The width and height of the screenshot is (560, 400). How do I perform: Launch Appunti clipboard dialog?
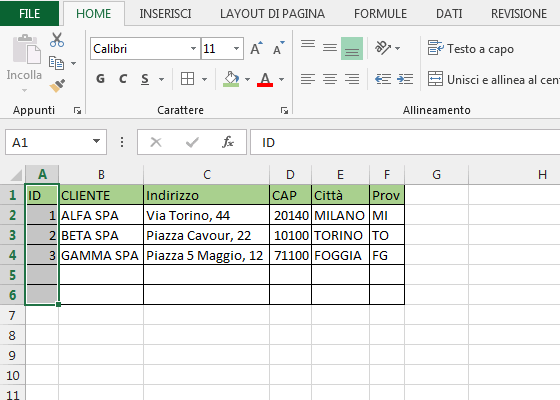click(x=77, y=111)
